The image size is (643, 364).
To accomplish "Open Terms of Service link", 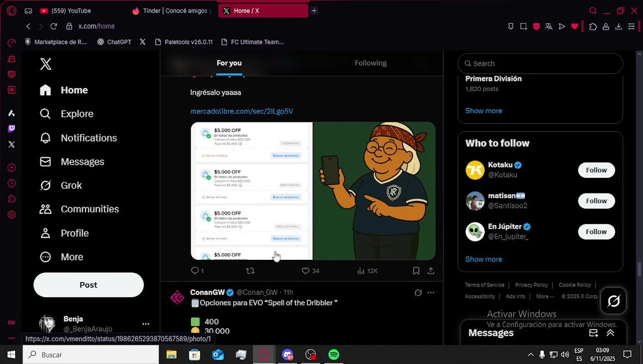I will pos(485,285).
